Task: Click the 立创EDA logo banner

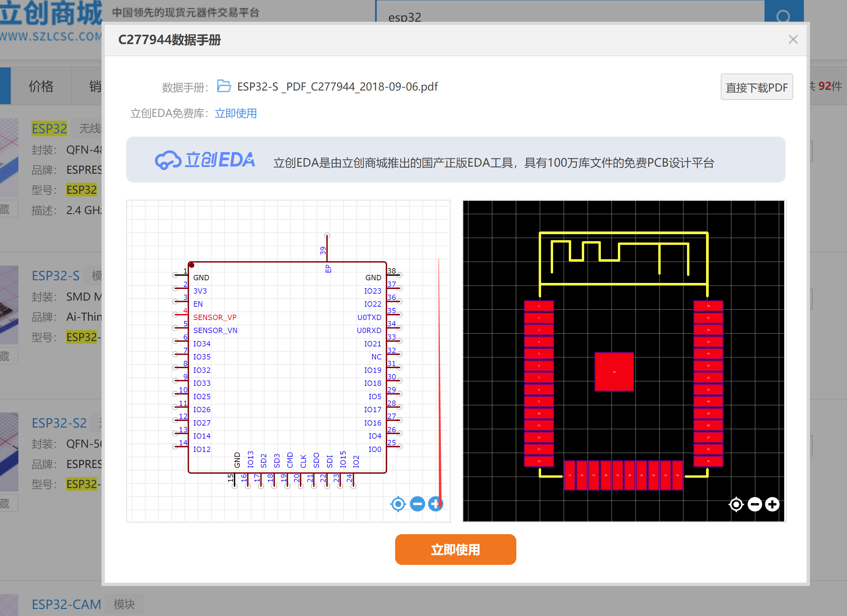Action: (205, 160)
